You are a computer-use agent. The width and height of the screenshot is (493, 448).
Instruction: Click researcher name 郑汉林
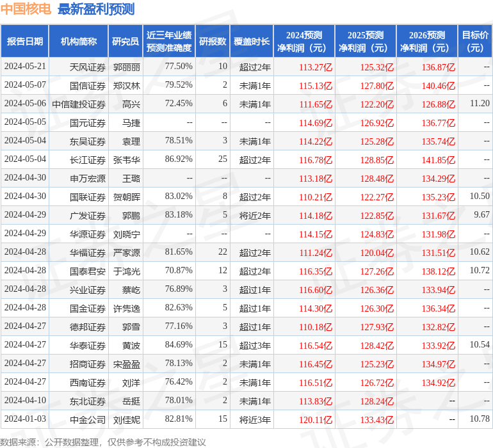(127, 86)
